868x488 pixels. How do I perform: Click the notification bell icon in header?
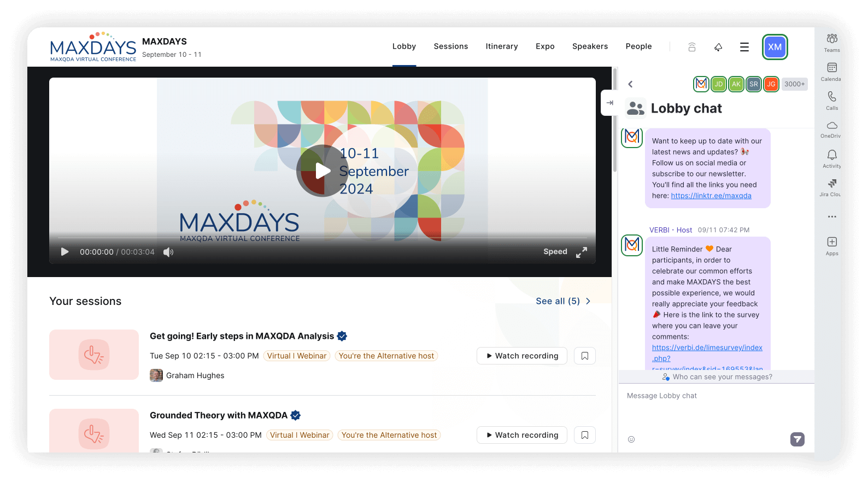coord(718,47)
